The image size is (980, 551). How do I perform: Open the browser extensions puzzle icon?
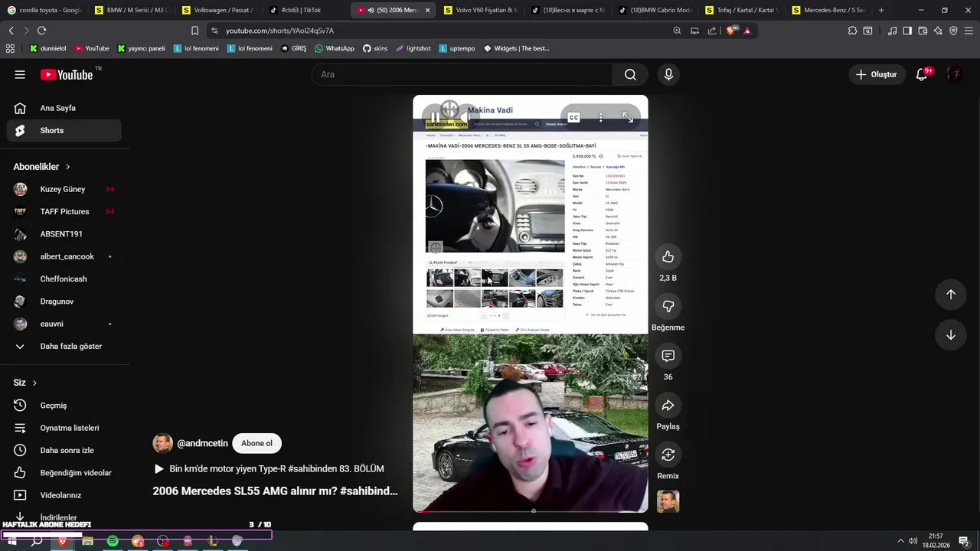tap(852, 31)
